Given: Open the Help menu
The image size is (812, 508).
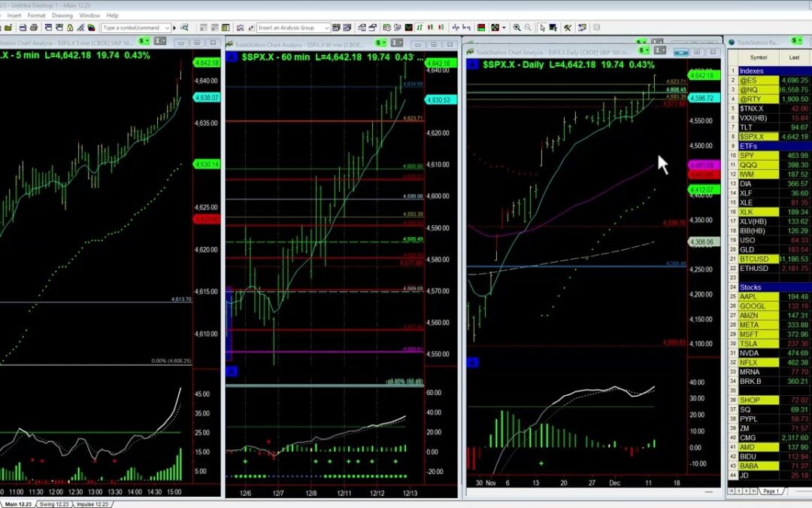Looking at the screenshot, I should 112,15.
